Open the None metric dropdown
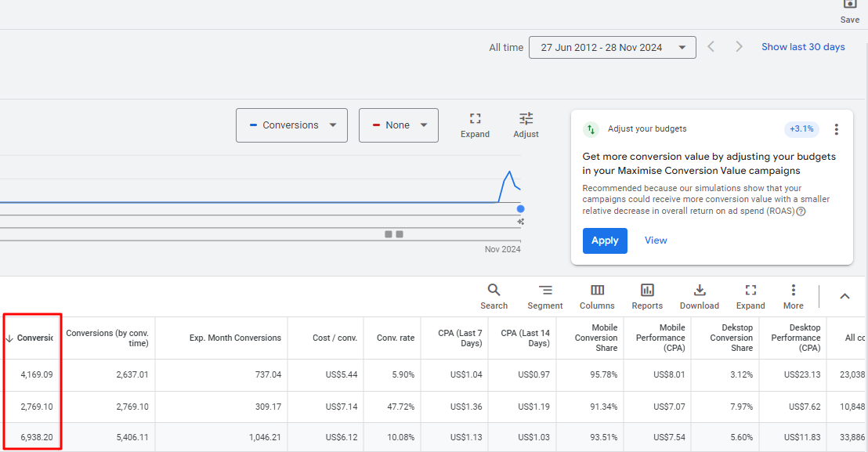The image size is (868, 452). click(x=399, y=125)
